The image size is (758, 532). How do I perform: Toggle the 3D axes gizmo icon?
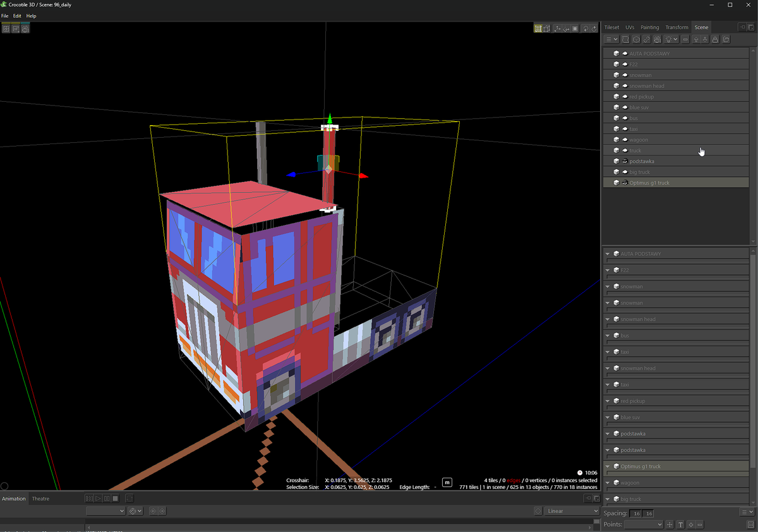click(x=557, y=28)
